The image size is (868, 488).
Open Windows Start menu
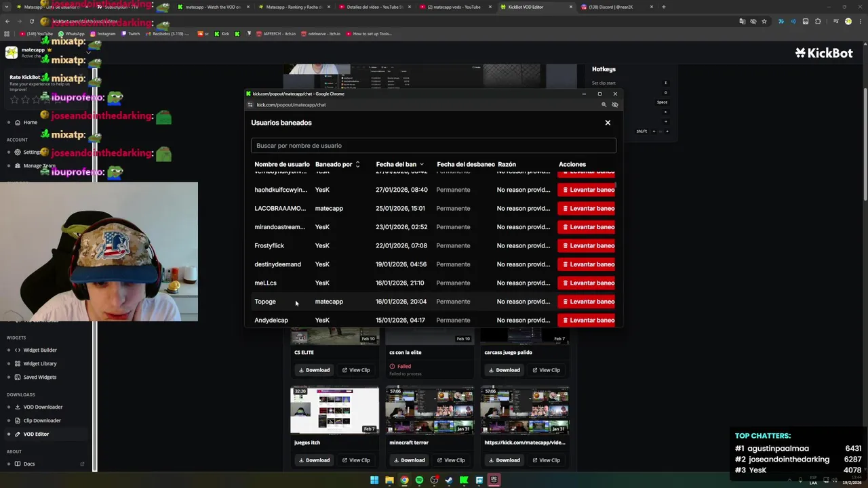point(374,480)
